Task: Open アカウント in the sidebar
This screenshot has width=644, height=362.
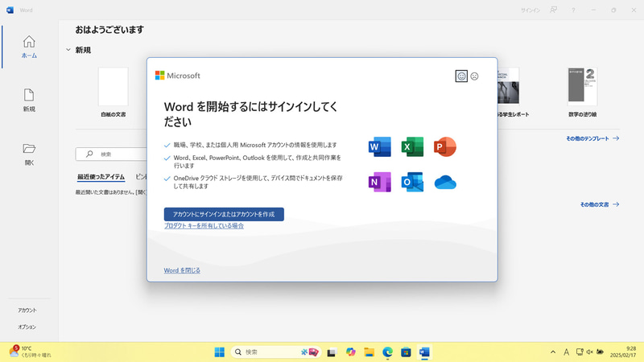Action: [27, 311]
